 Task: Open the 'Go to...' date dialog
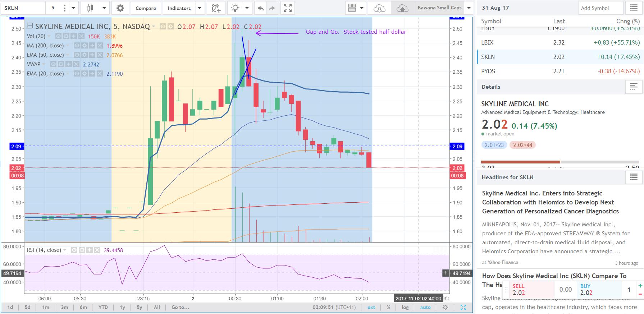coord(180,307)
